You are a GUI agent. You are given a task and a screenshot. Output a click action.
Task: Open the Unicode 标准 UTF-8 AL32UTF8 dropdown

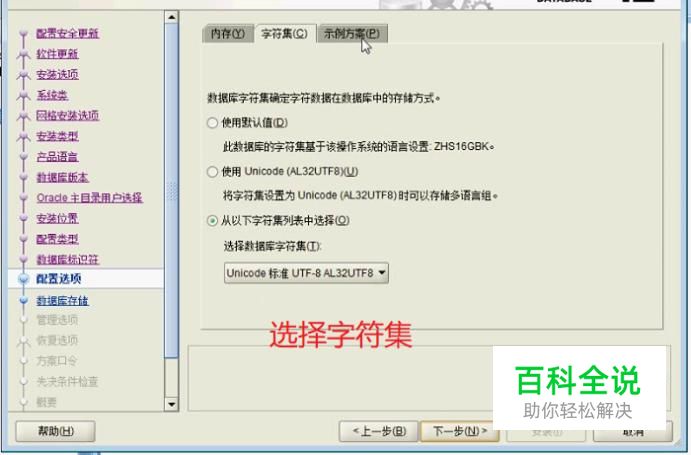click(x=306, y=273)
